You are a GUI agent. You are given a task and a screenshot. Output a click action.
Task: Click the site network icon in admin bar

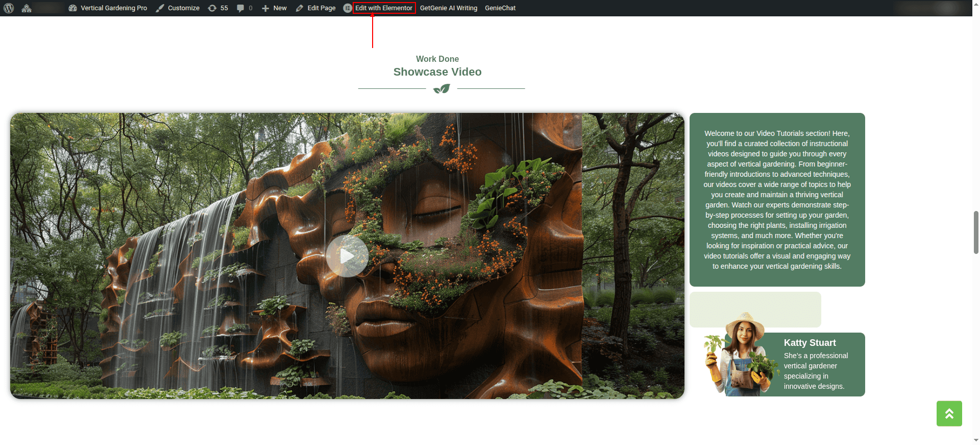pos(27,8)
